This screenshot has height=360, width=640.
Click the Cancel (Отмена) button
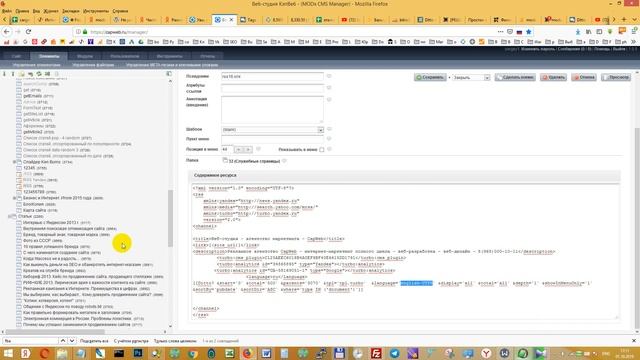tap(584, 77)
